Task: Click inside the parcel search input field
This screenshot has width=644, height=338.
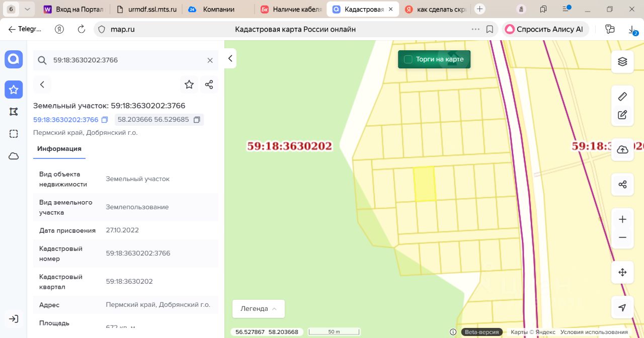Action: click(x=126, y=60)
